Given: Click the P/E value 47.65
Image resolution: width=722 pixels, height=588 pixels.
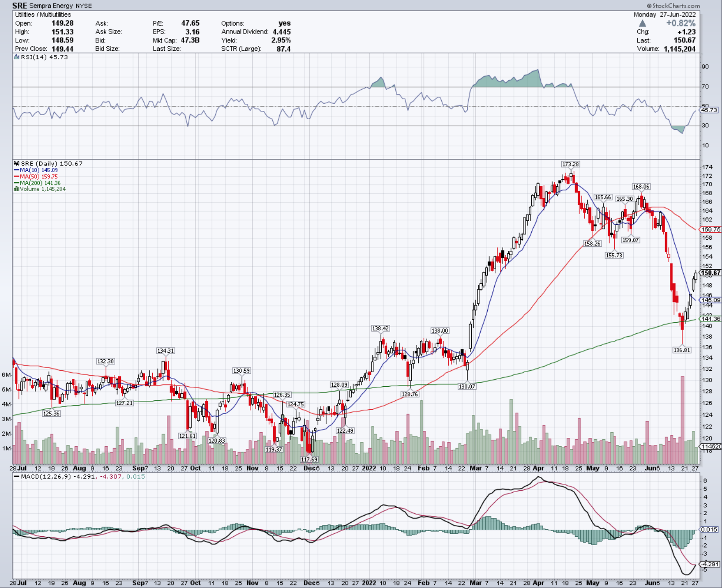Looking at the screenshot, I should coord(190,23).
